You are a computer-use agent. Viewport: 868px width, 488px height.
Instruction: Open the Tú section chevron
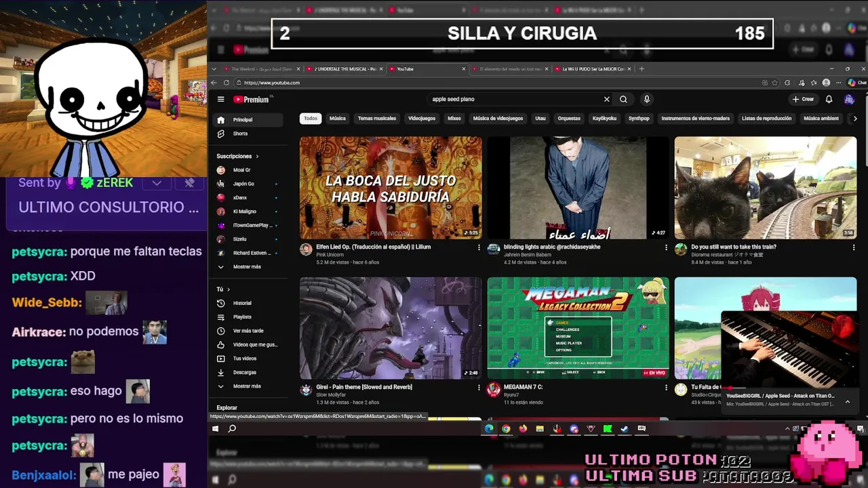(229, 289)
